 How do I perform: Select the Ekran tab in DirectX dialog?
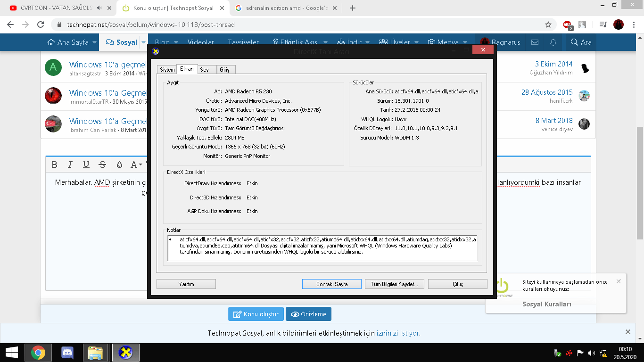[x=187, y=69]
